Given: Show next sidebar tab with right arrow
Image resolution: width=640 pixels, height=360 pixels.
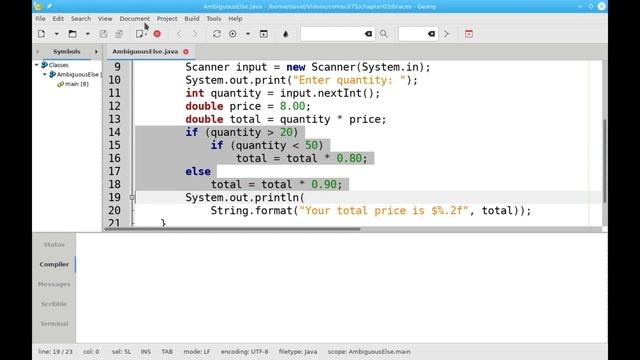Looking at the screenshot, I should coord(96,51).
